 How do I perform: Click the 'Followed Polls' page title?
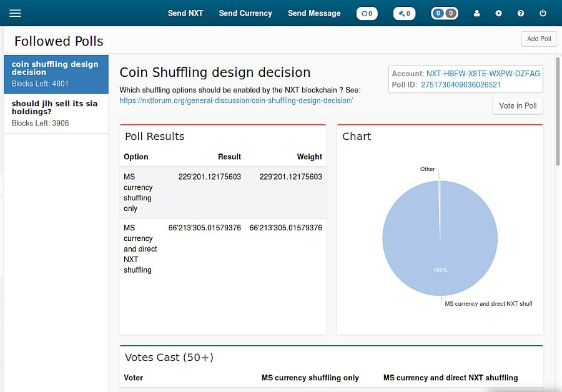[59, 41]
